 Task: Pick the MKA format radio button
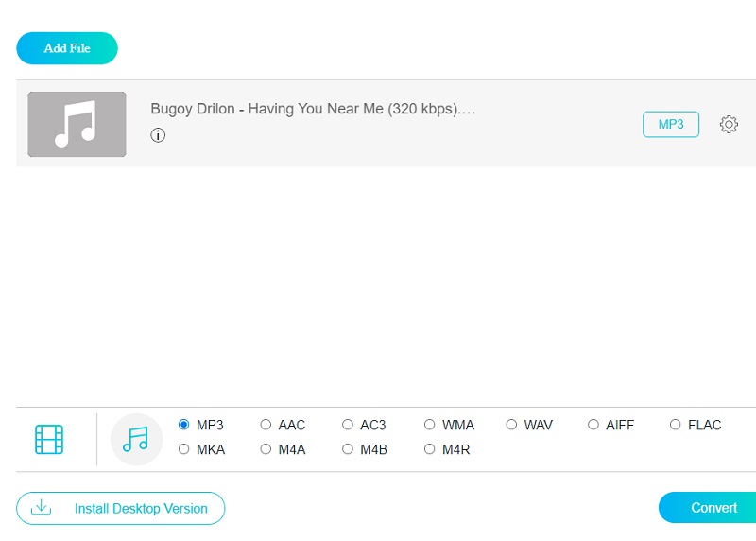point(184,449)
